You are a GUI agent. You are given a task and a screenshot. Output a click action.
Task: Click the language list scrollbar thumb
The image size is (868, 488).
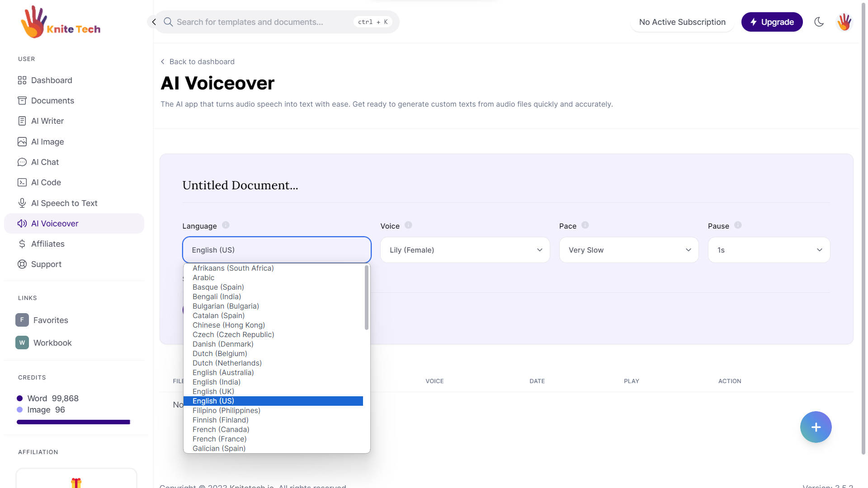pyautogui.click(x=366, y=298)
